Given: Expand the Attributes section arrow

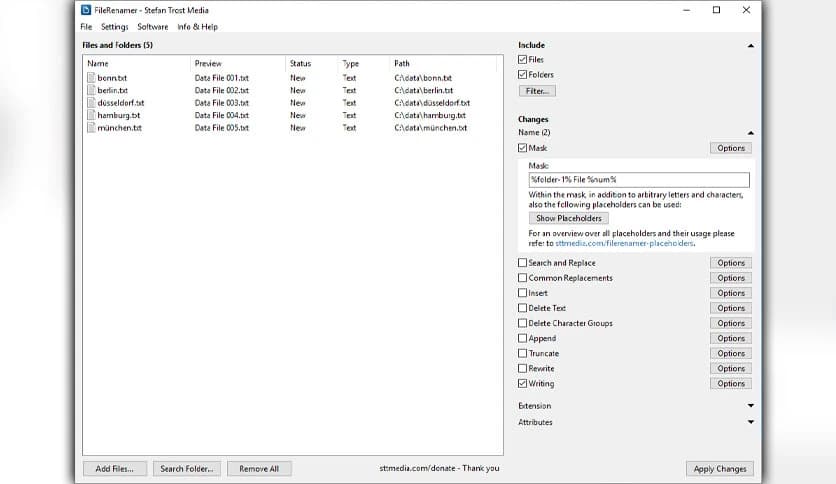Looking at the screenshot, I should [751, 422].
